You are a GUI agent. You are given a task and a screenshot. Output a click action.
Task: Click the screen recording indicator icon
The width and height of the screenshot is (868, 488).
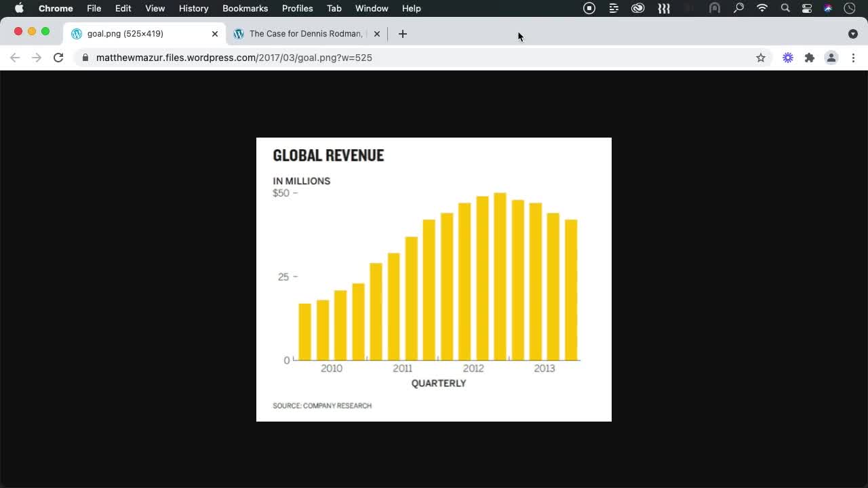(589, 8)
